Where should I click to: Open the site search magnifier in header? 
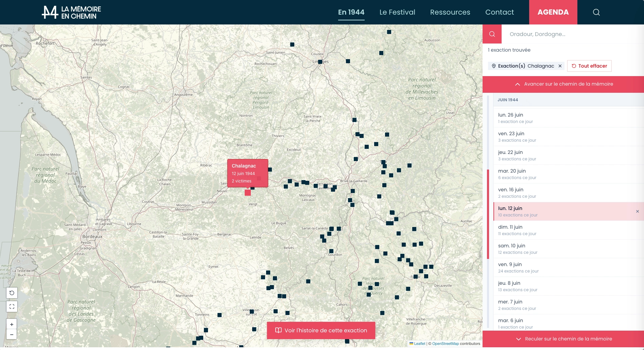(x=596, y=12)
